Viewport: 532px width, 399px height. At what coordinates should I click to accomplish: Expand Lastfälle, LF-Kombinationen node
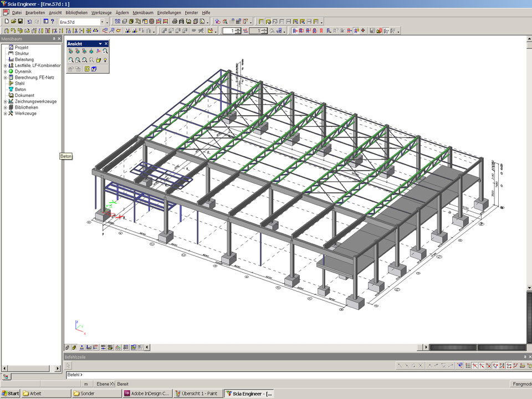(x=5, y=65)
